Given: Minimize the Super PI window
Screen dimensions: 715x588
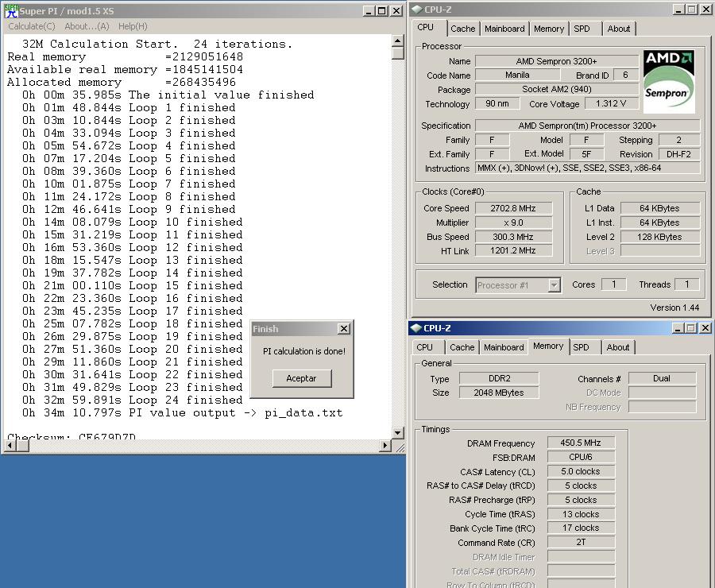Looking at the screenshot, I should (x=369, y=11).
